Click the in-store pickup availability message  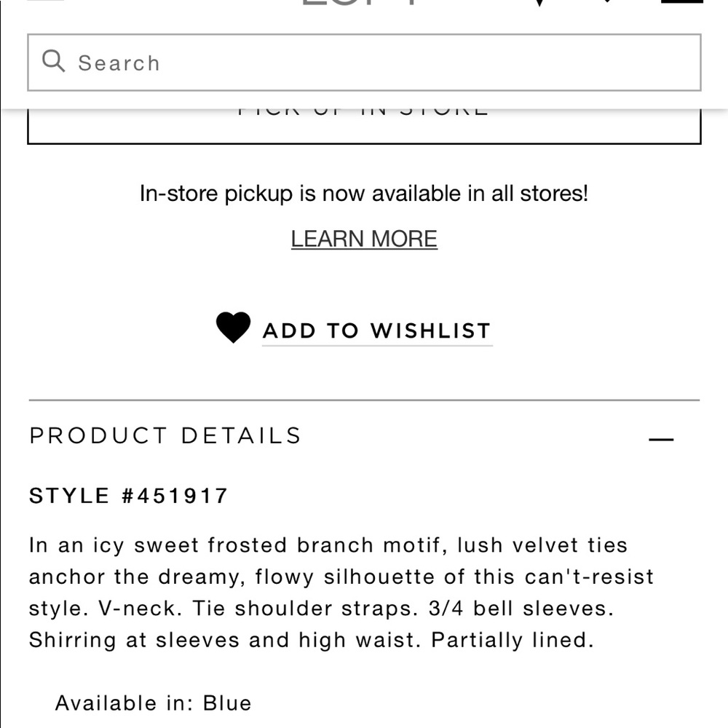point(364,194)
